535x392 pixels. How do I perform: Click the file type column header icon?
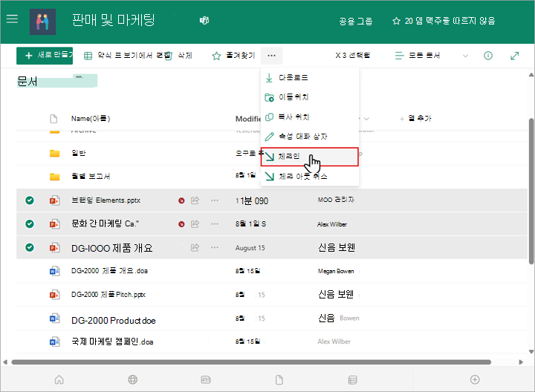pyautogui.click(x=53, y=119)
